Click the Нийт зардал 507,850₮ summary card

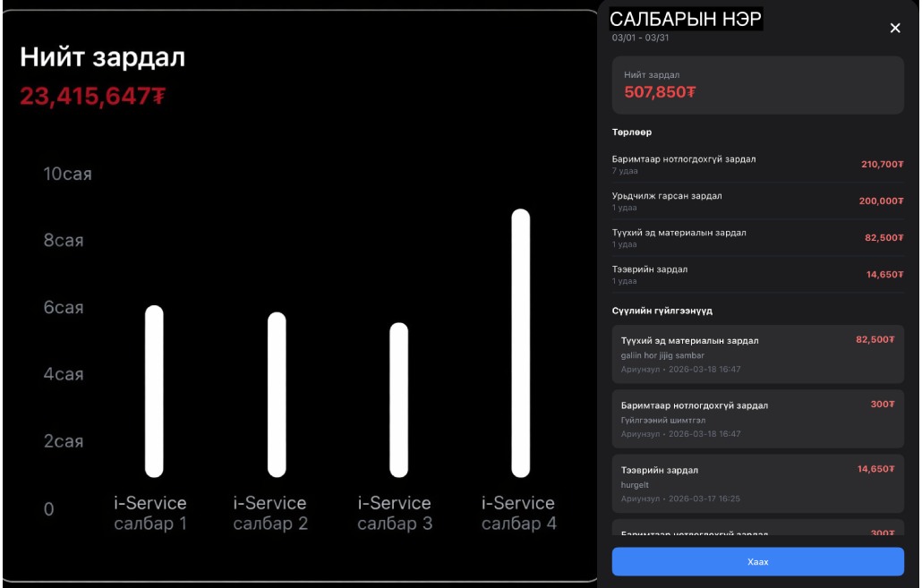(757, 85)
